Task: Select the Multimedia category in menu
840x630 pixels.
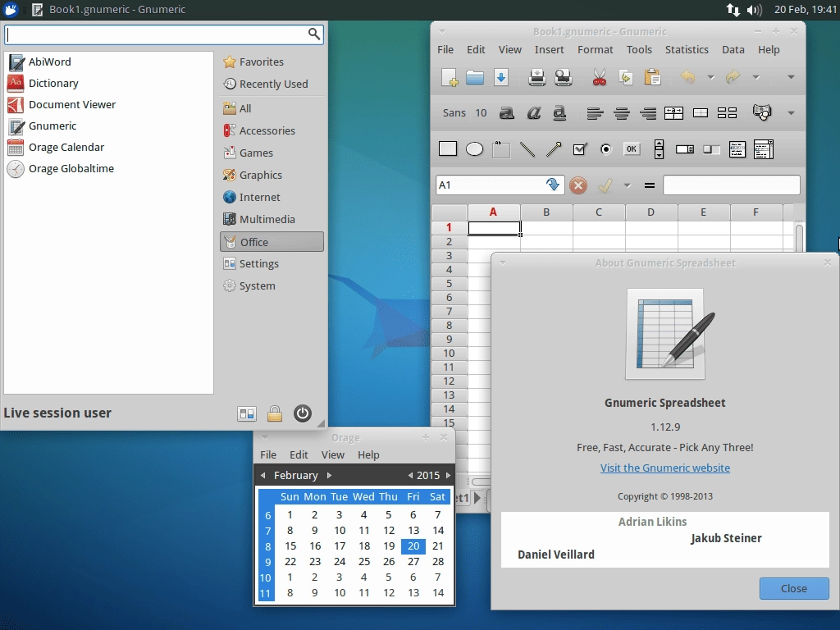Action: [x=272, y=219]
